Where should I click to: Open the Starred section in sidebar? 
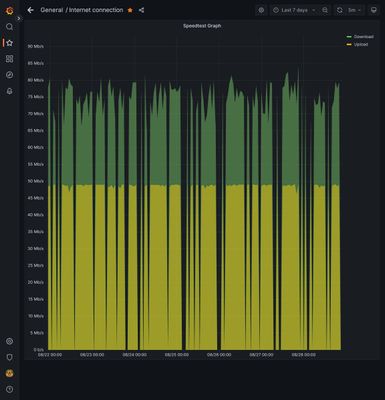click(x=9, y=43)
